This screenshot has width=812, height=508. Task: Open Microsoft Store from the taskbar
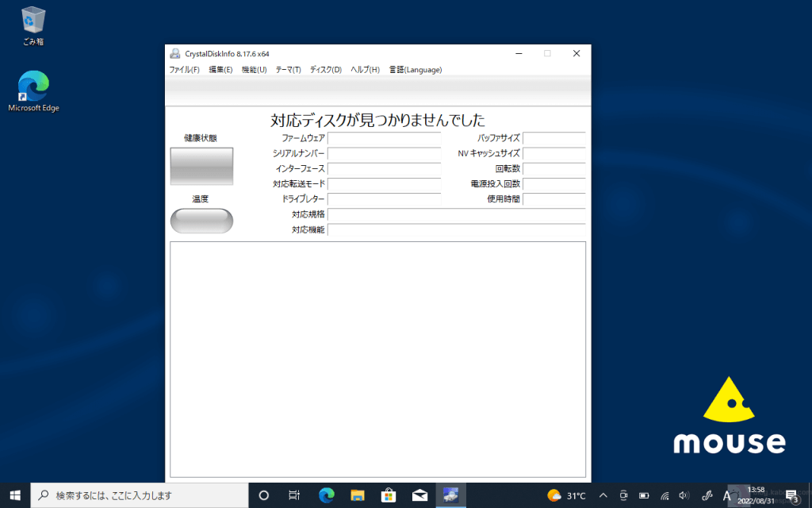pos(389,495)
